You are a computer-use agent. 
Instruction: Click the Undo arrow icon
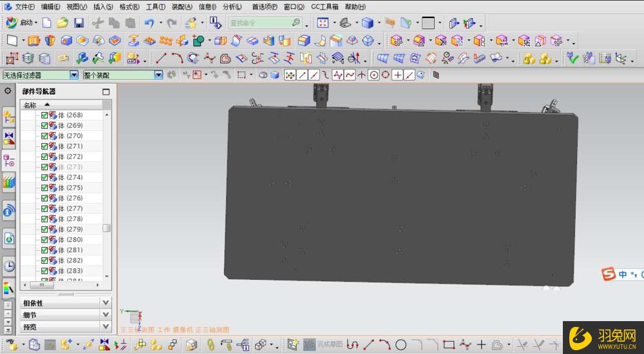[149, 23]
